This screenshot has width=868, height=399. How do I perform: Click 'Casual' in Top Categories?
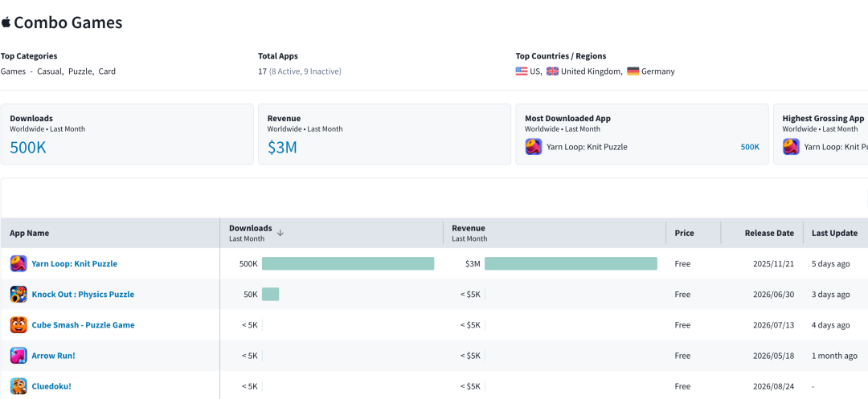50,71
